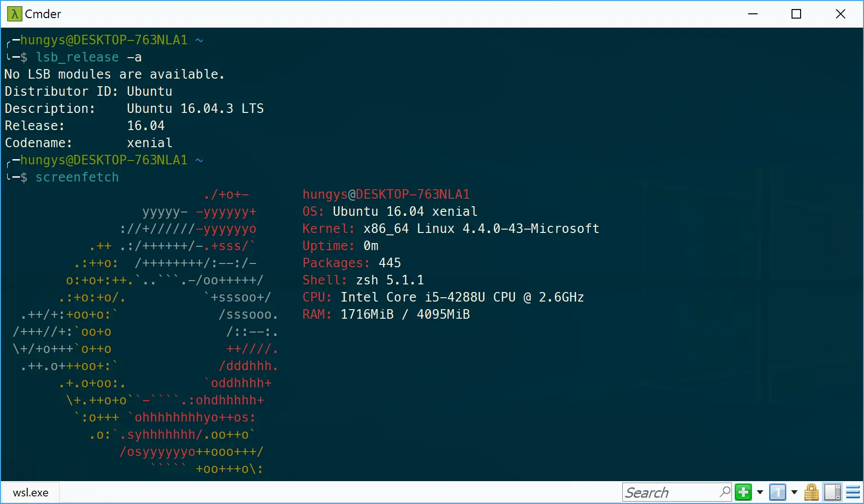The image size is (864, 504).
Task: Toggle the scroll buffer view icon
Action: [x=833, y=492]
